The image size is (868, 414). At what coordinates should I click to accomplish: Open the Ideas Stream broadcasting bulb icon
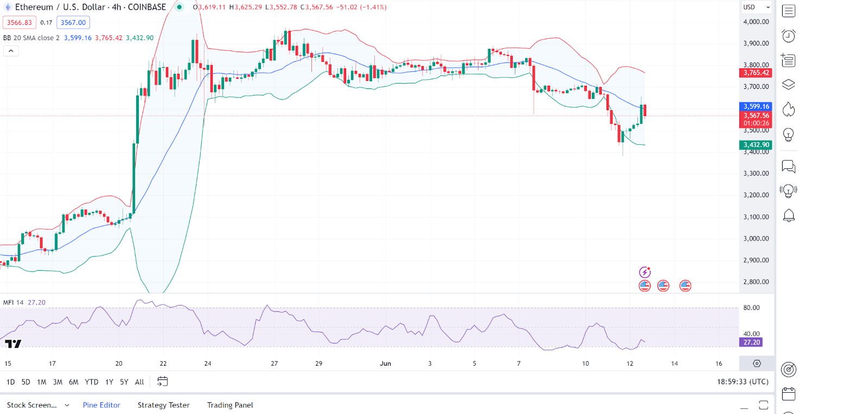(x=788, y=191)
